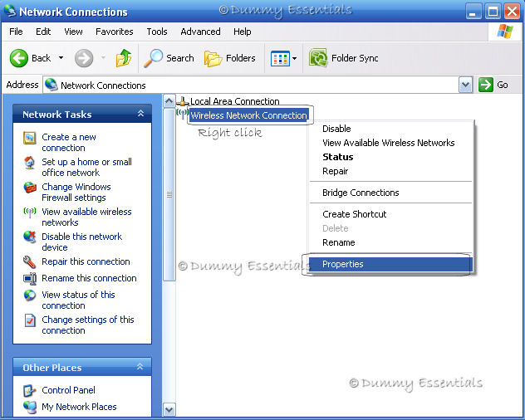Click the View status globe icon
Image resolution: width=525 pixels, height=420 pixels.
[30, 295]
